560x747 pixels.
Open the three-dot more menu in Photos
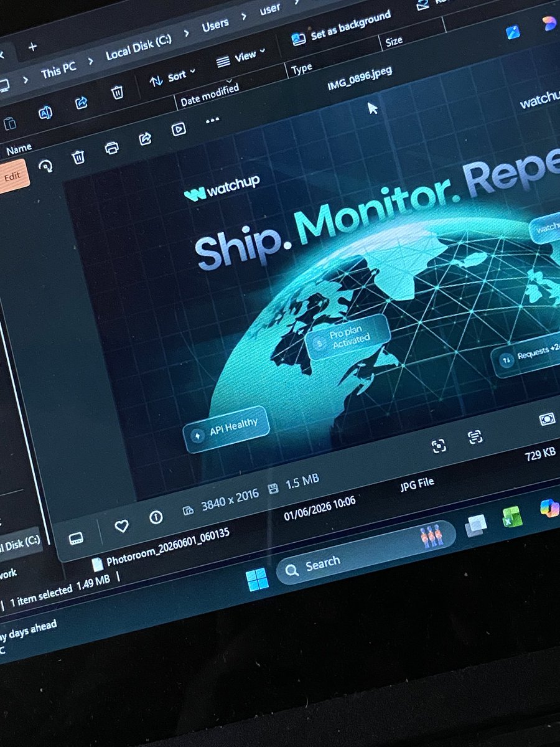213,120
